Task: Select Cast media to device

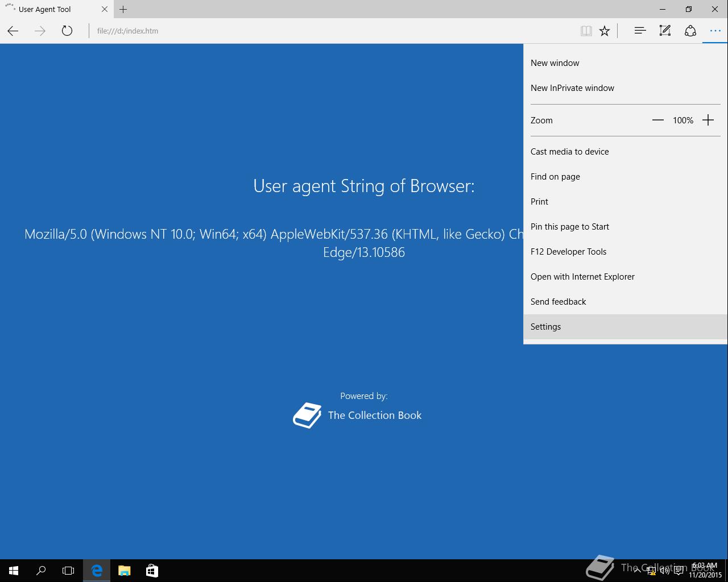Action: [x=626, y=152]
